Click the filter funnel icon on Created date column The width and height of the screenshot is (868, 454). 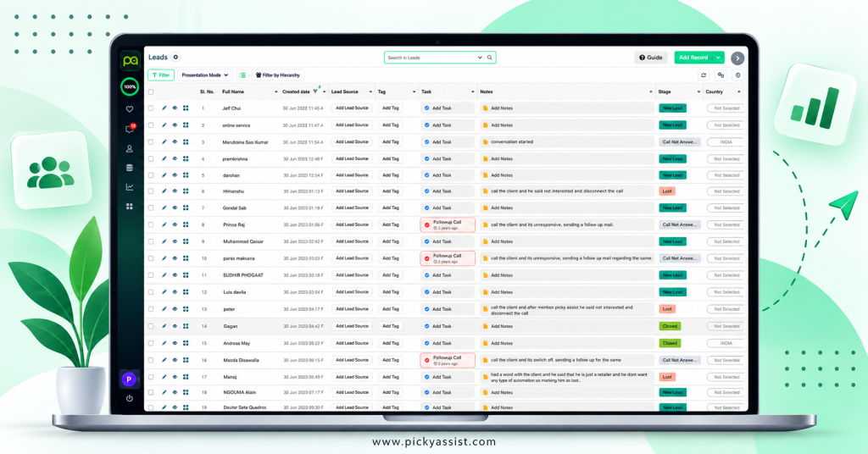[x=315, y=91]
